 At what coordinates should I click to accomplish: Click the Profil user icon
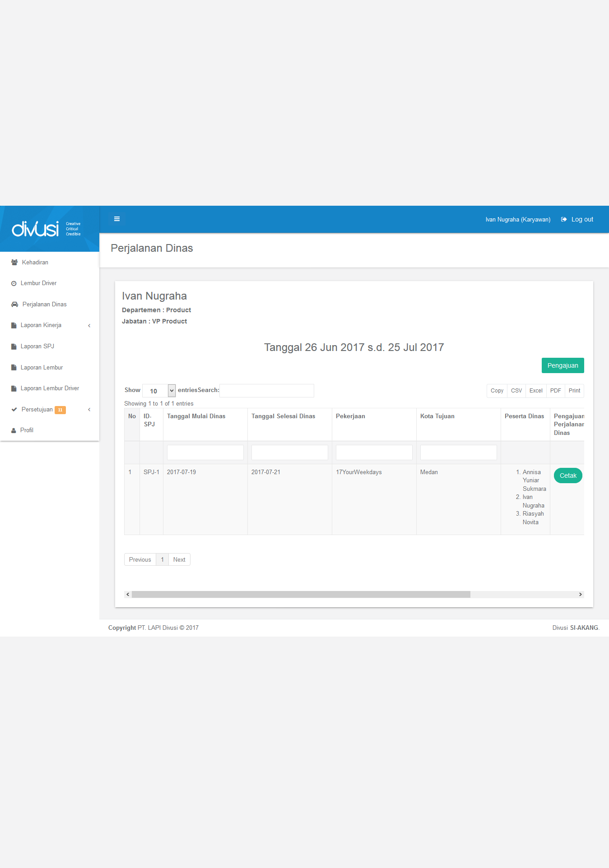[x=14, y=430]
